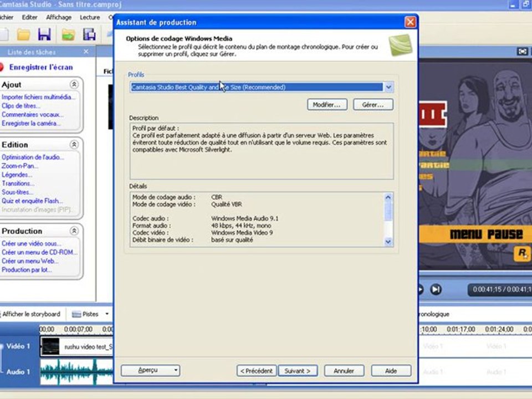Continue with the Suivant button
Screen dimensions: 532x399
298,371
